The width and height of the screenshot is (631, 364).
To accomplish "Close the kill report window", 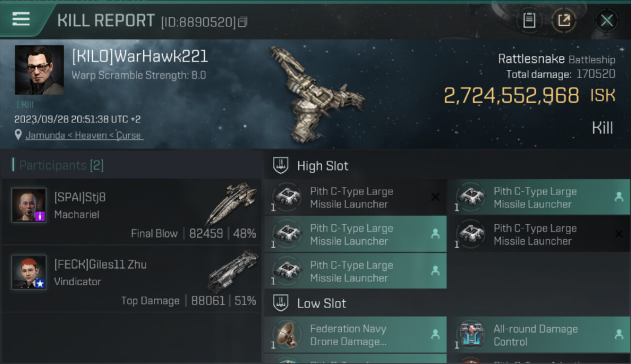I will (607, 20).
